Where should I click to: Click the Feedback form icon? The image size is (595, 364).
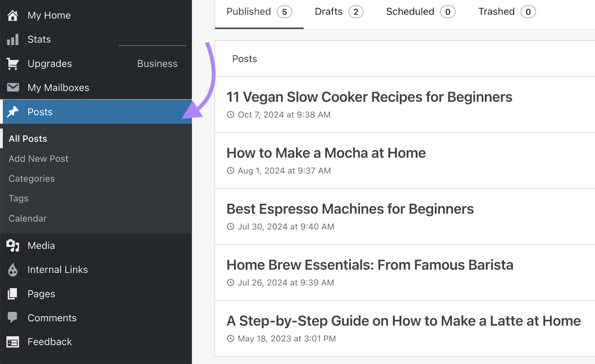[x=13, y=342]
